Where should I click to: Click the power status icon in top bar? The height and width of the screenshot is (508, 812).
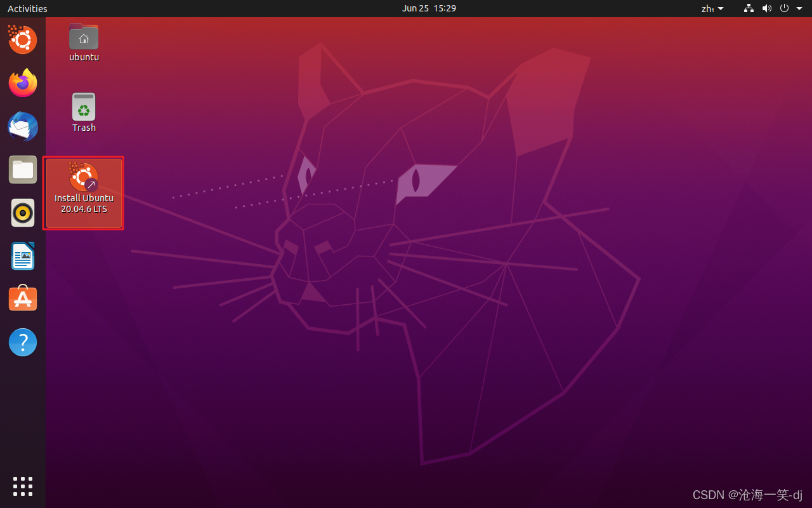click(785, 8)
